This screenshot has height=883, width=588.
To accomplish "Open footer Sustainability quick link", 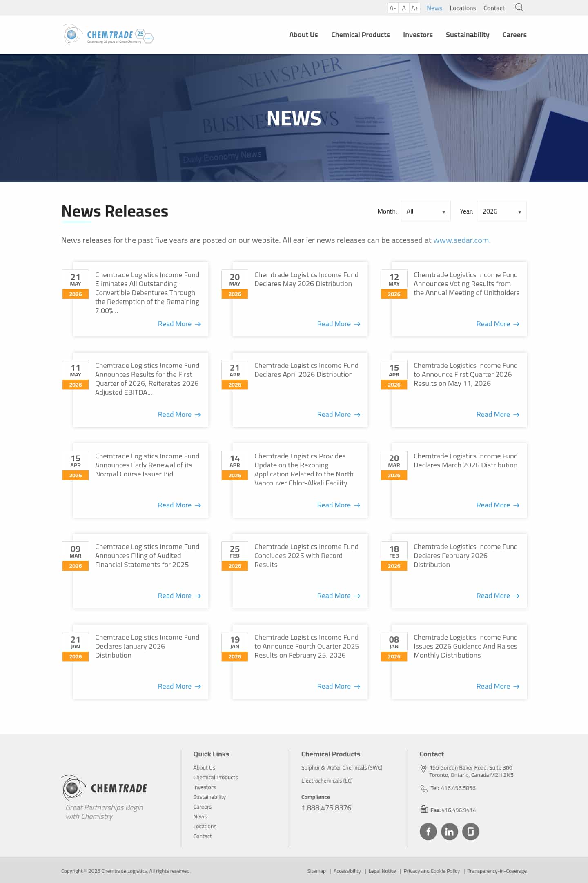I will tap(209, 797).
